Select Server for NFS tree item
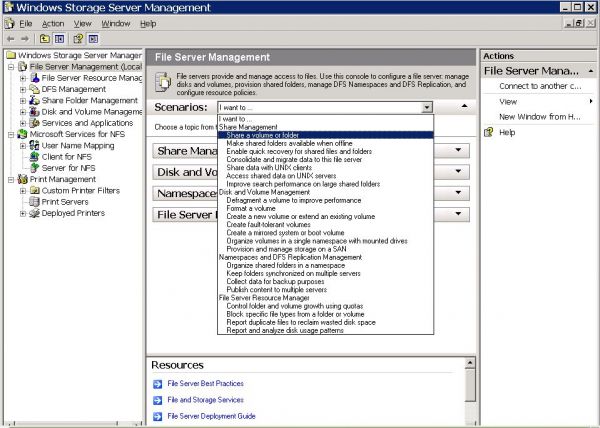Screen dimensions: 600x428 click(68, 168)
